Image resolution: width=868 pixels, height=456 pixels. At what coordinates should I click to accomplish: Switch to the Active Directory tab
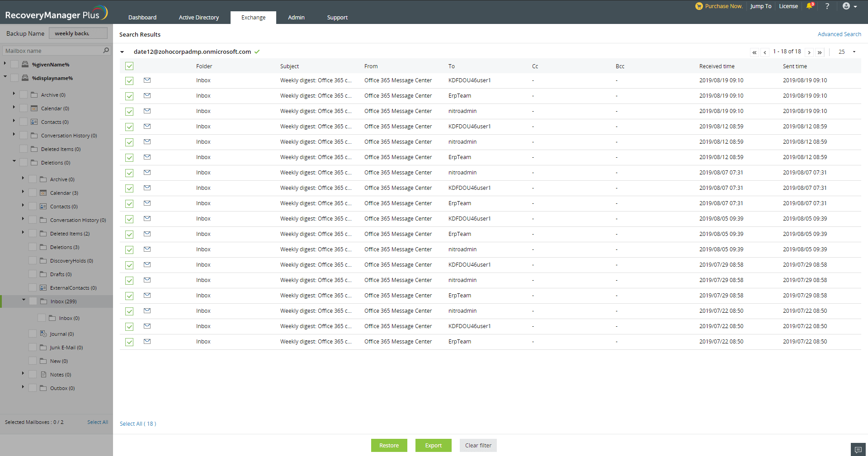(199, 18)
